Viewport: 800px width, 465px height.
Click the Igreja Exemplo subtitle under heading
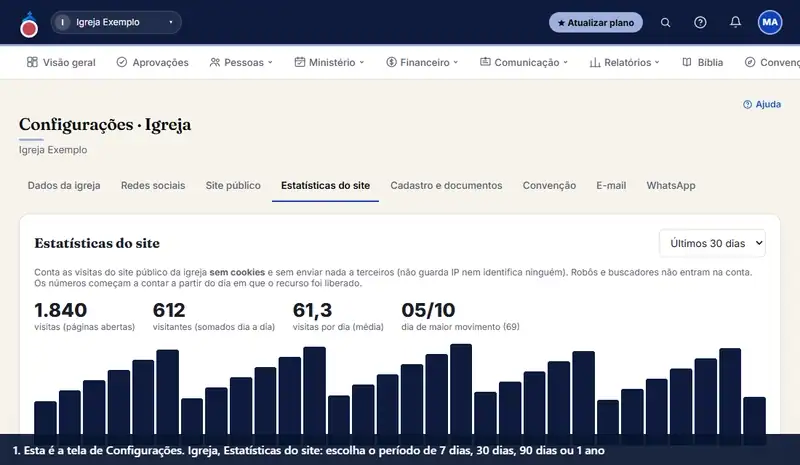point(53,150)
